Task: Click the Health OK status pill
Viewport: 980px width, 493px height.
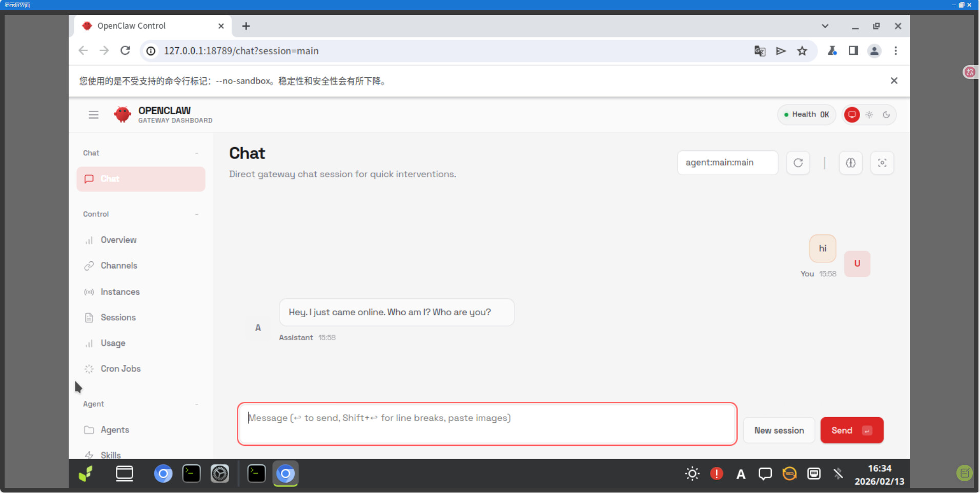Action: [806, 115]
